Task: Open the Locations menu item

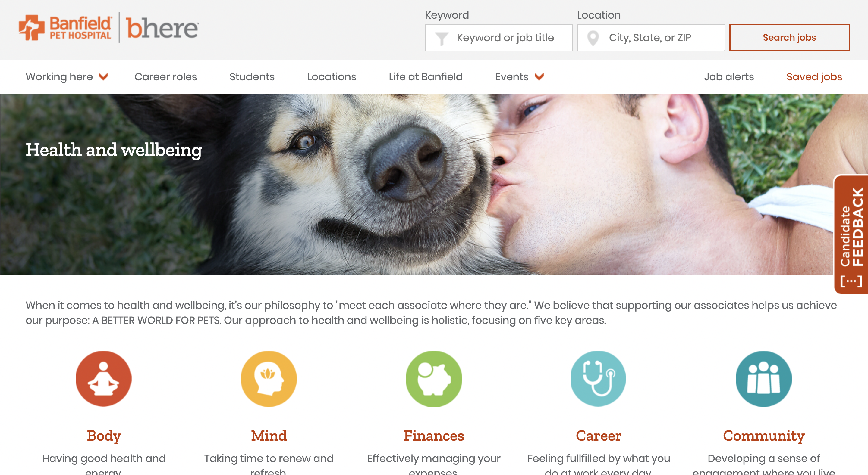Action: [x=332, y=77]
